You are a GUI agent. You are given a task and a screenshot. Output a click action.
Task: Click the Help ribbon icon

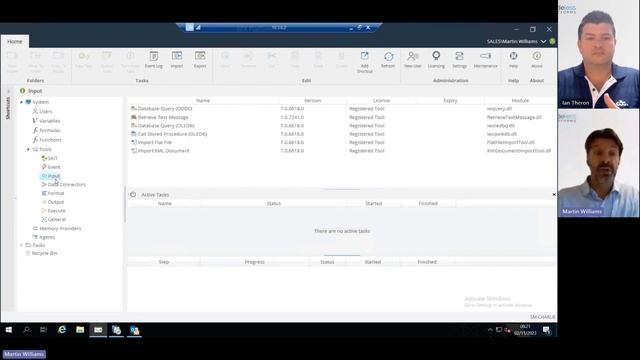coord(513,60)
